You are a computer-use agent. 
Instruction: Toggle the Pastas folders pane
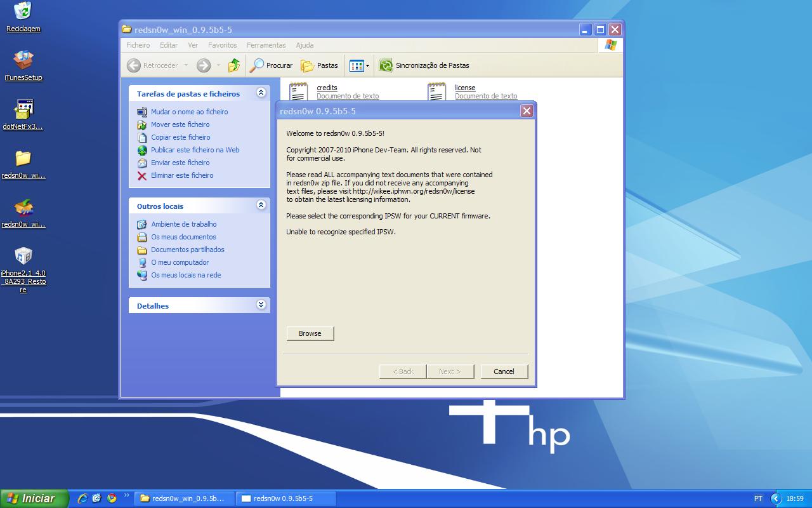[320, 65]
